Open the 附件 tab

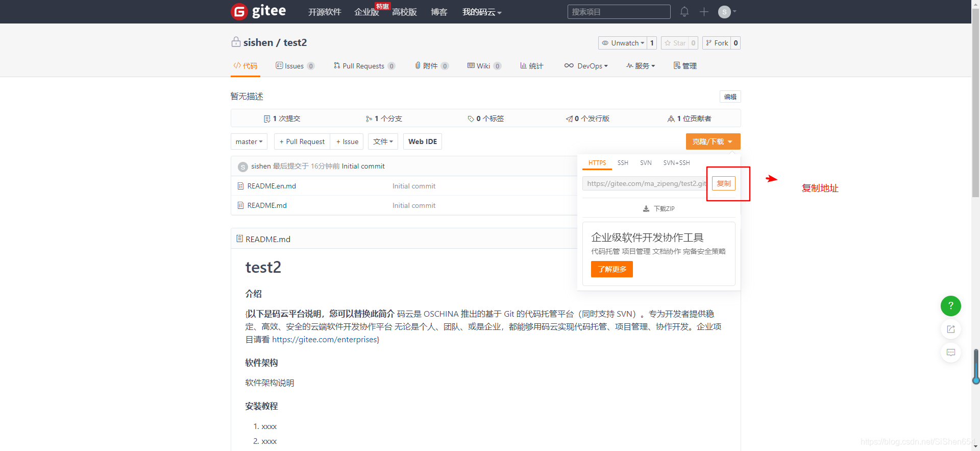(x=432, y=66)
